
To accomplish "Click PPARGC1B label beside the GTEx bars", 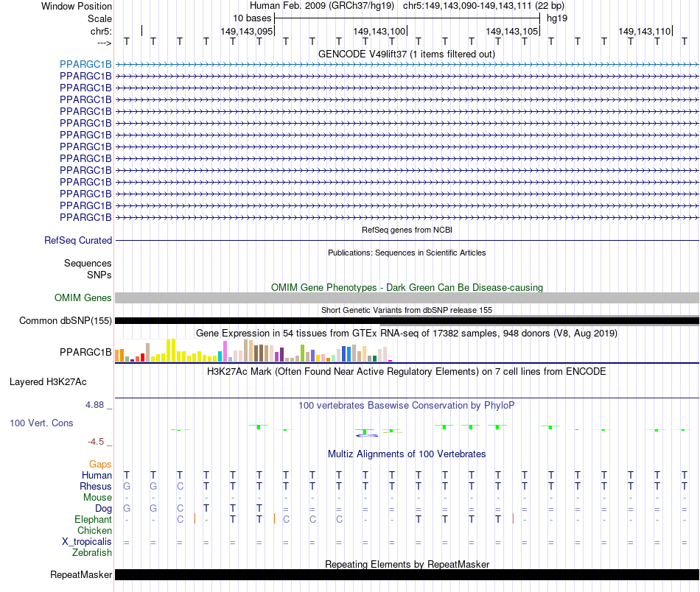I will (85, 353).
